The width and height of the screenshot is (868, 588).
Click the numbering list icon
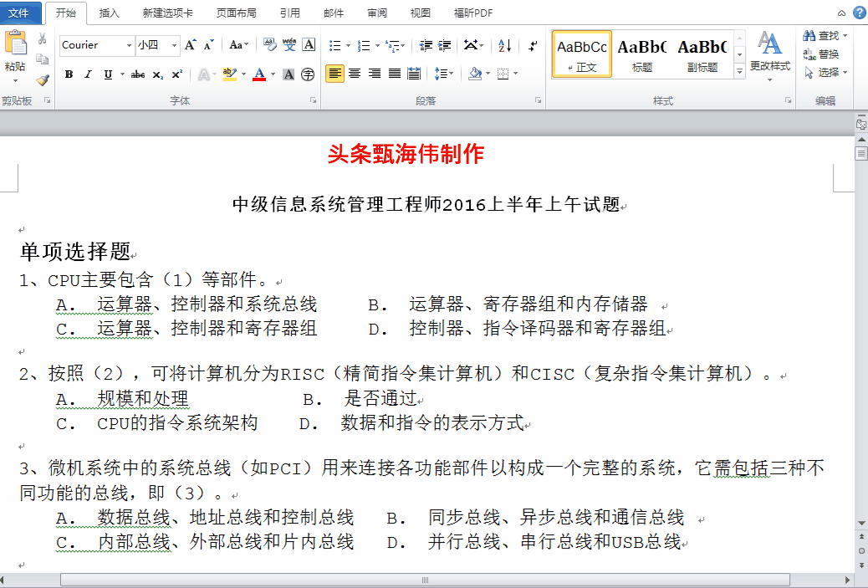pyautogui.click(x=364, y=45)
